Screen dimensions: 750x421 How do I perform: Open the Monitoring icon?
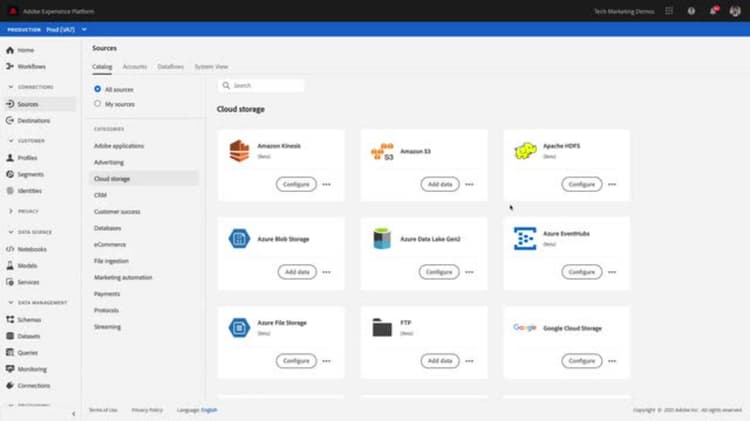pos(10,369)
